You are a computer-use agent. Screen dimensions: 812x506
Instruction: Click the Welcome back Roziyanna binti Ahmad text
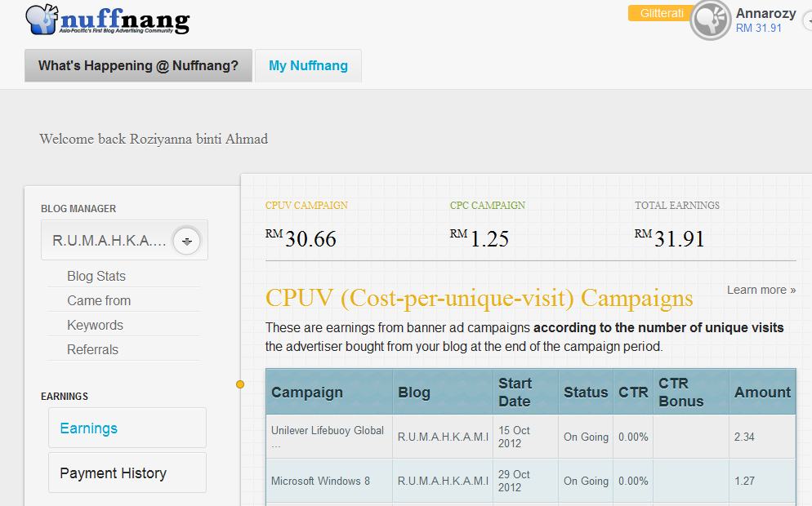pos(154,140)
